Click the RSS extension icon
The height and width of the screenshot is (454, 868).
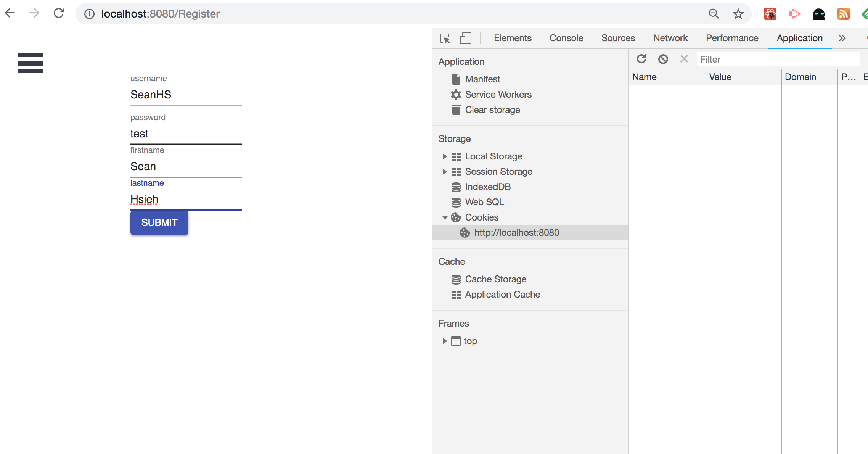point(843,14)
